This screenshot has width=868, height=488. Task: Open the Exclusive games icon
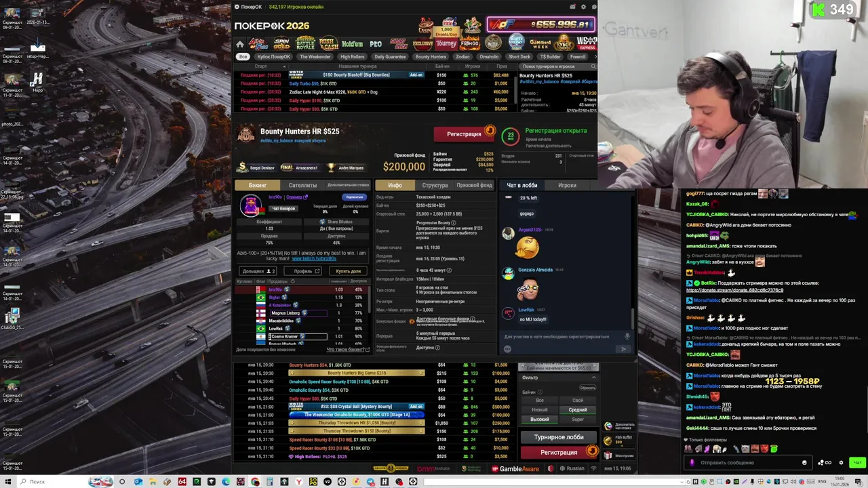pos(422,44)
